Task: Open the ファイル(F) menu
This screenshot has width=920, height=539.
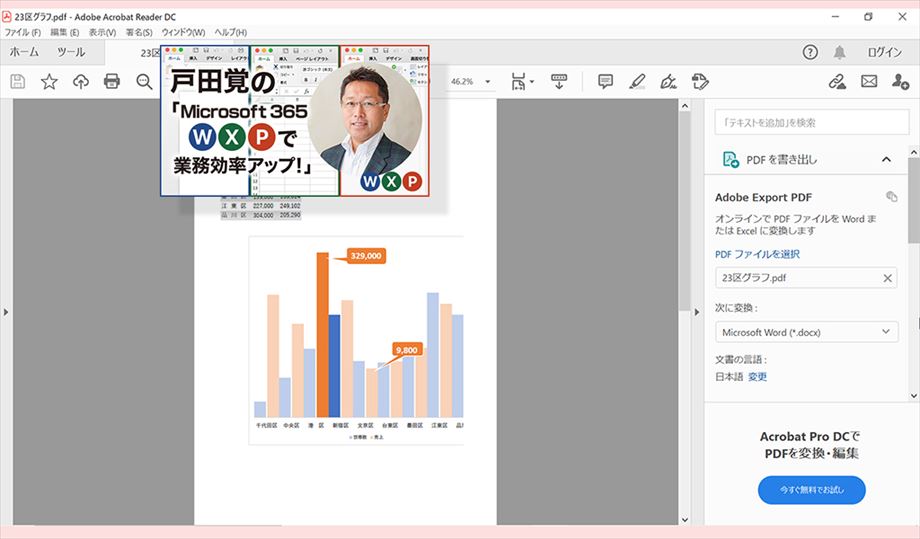Action: tap(23, 32)
